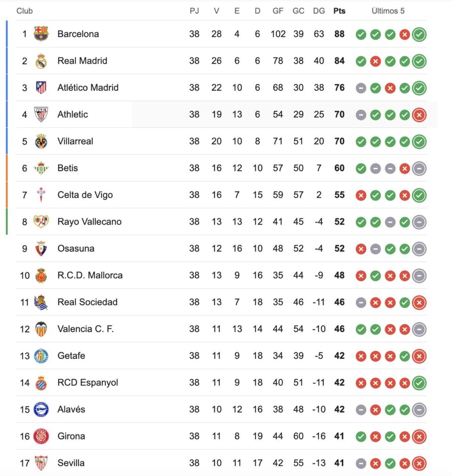Click the Barcelona club crest

(x=41, y=33)
